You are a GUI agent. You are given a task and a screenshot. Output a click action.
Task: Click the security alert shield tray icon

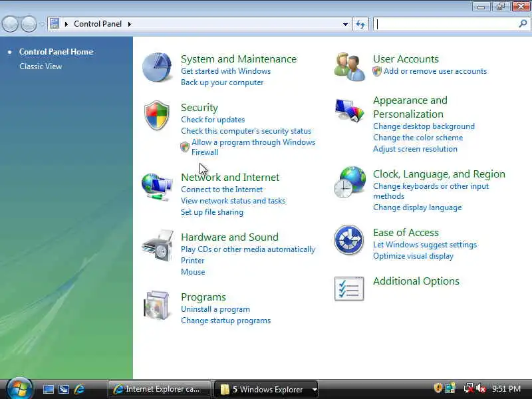438,388
